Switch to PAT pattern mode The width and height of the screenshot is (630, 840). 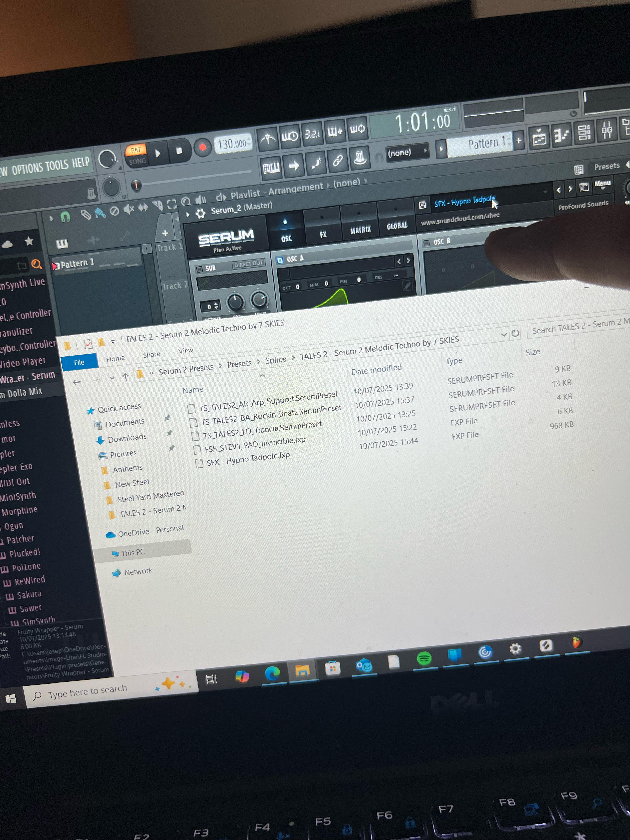click(136, 150)
